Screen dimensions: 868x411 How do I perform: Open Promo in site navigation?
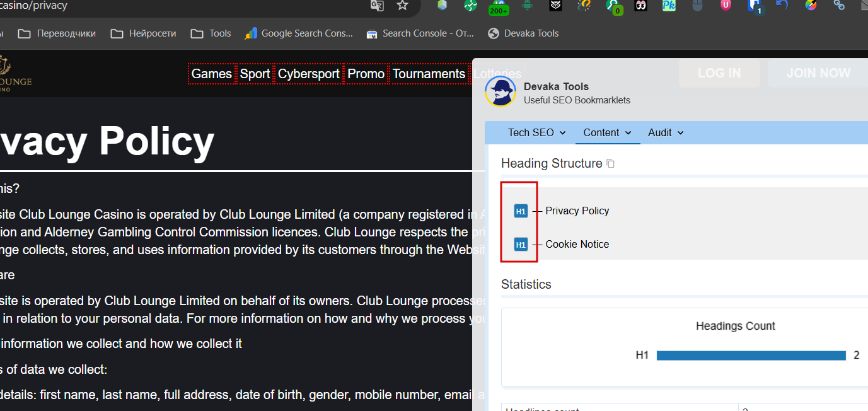pyautogui.click(x=366, y=74)
